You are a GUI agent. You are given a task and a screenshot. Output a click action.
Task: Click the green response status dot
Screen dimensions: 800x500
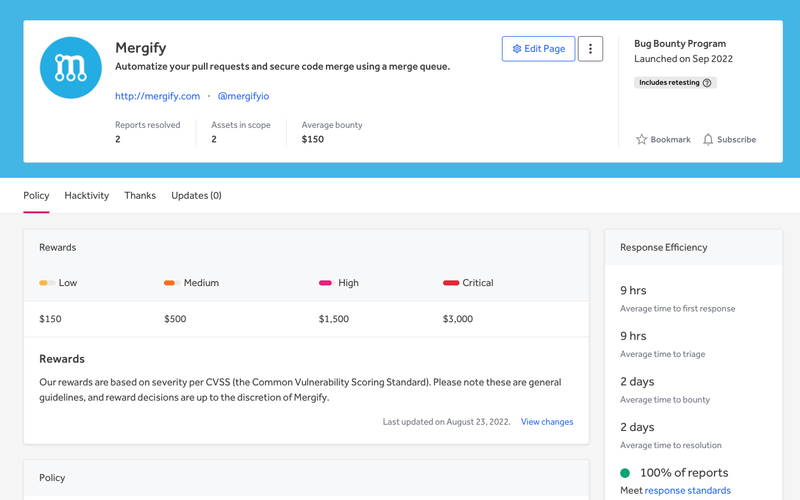625,473
